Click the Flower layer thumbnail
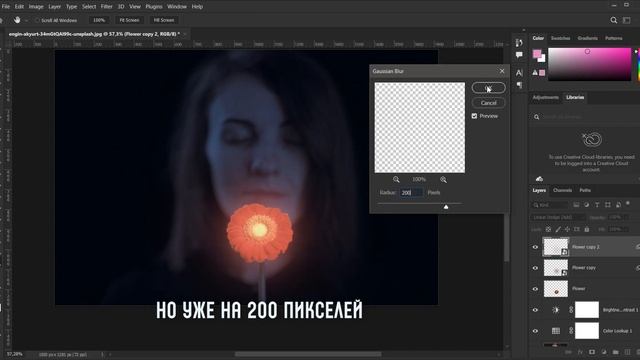The height and width of the screenshot is (360, 640). tap(556, 289)
